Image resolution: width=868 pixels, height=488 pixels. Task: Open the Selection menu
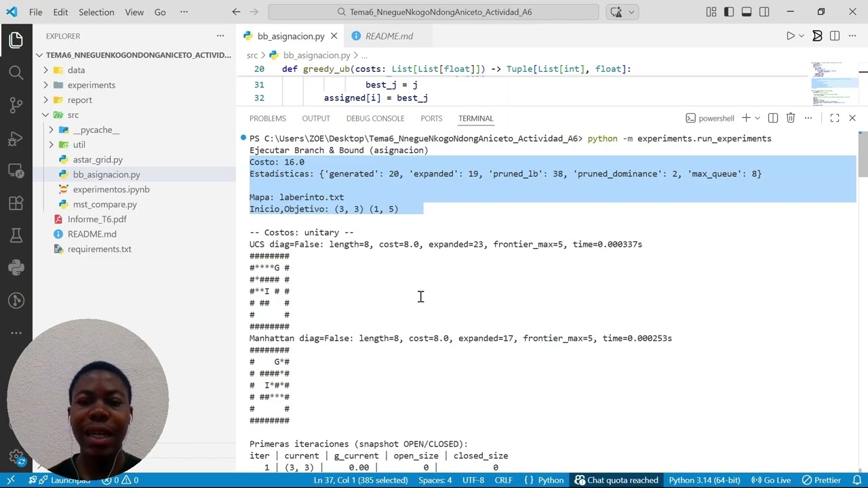(96, 12)
